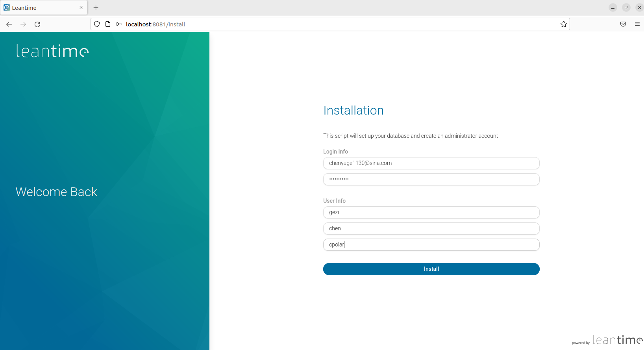Click the email field chenyuge1130@sina.com
Image resolution: width=644 pixels, height=350 pixels.
tap(431, 163)
